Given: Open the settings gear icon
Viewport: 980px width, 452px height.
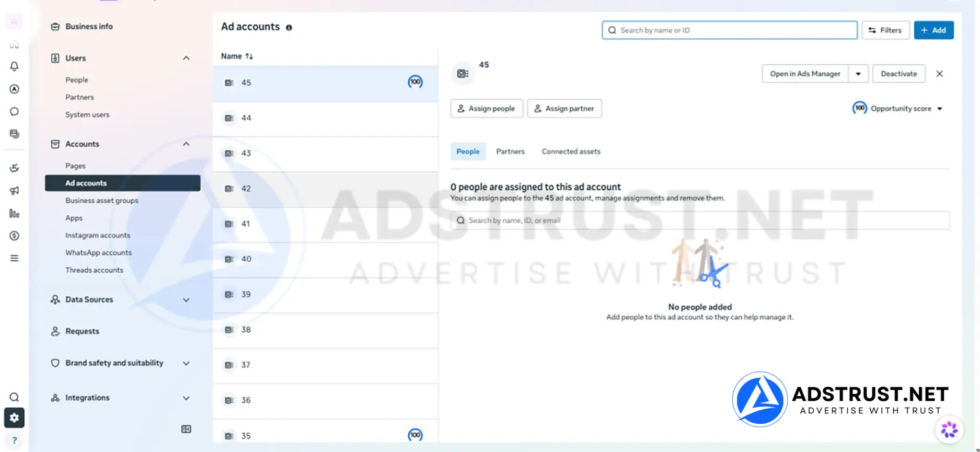Looking at the screenshot, I should (x=14, y=418).
